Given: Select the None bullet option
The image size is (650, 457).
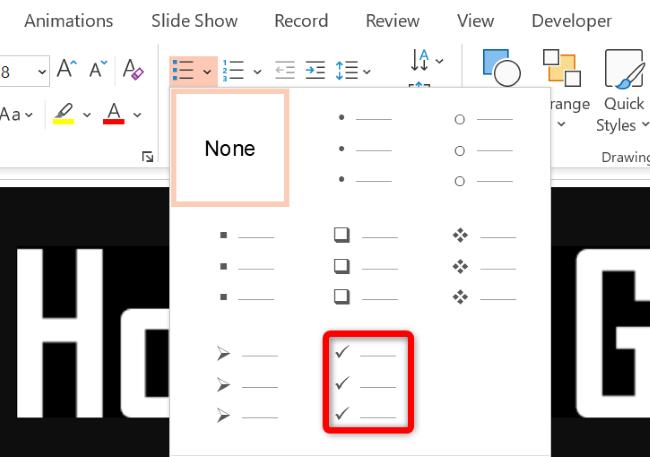Looking at the screenshot, I should coord(230,148).
